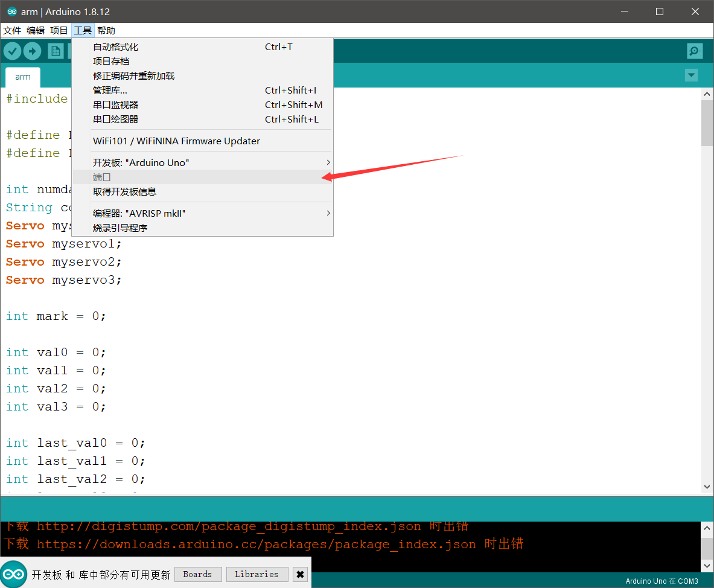Open 串口绘图器 serial plotter entry
Image resolution: width=714 pixels, height=588 pixels.
203,120
